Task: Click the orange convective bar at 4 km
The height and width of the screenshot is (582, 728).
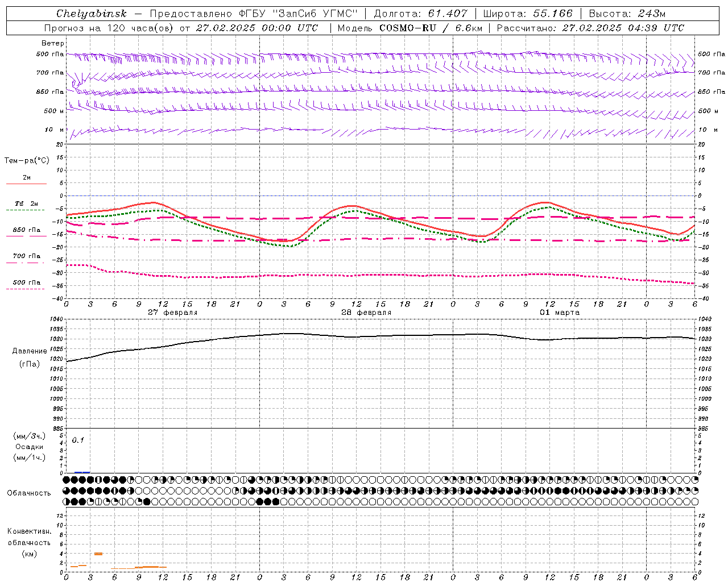Action: (98, 554)
